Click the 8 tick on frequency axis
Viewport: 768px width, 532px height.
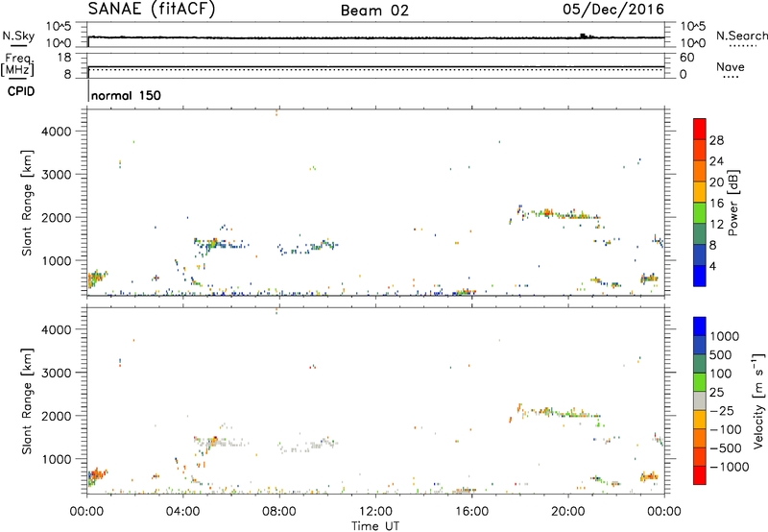[68, 74]
